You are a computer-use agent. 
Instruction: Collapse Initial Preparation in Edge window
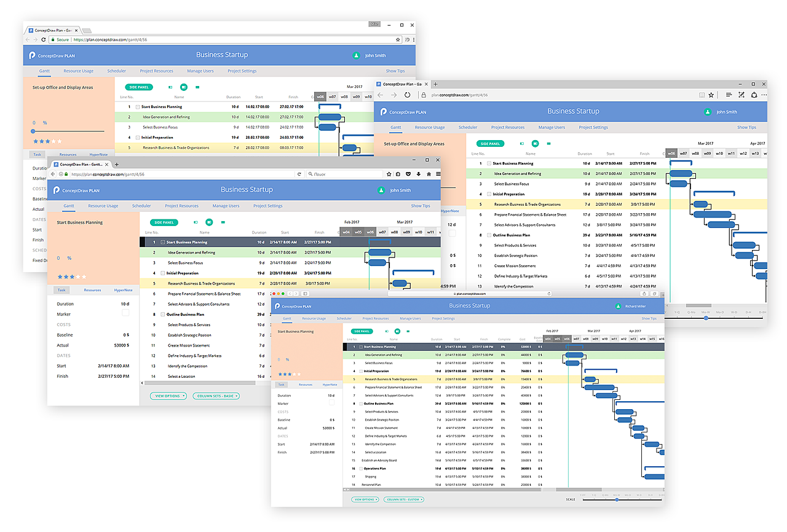(x=489, y=194)
